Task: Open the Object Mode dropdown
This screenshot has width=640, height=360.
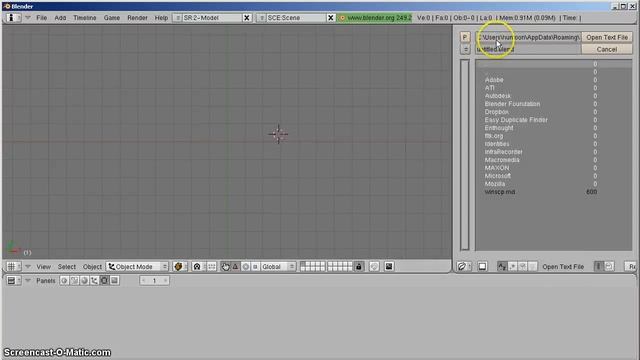Action: [x=137, y=267]
